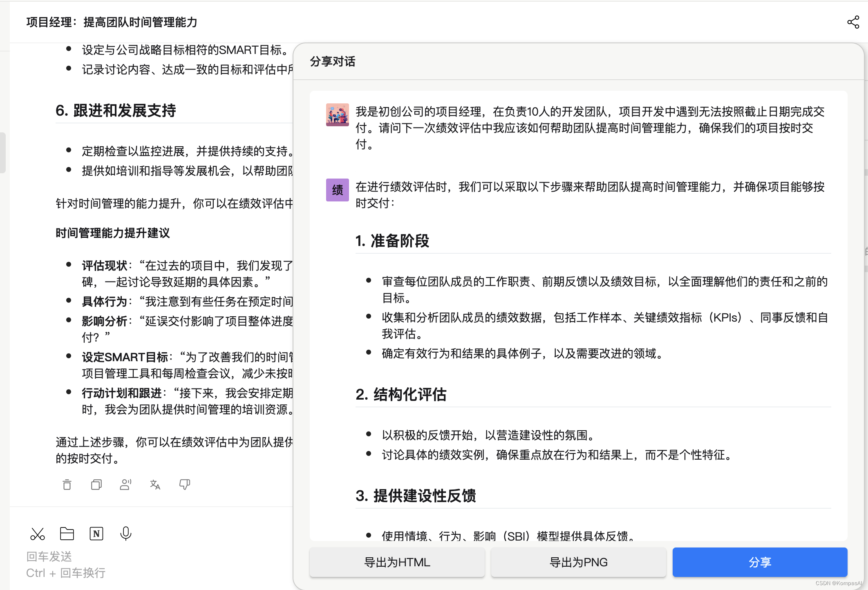Viewport: 868px width, 590px height.
Task: Click the purple 绩 assistant avatar
Action: click(338, 190)
